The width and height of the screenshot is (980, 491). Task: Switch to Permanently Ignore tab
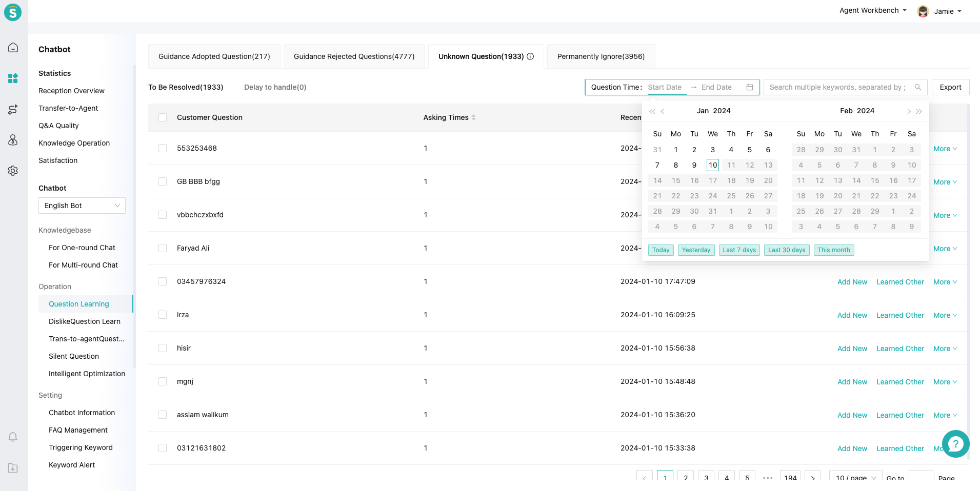(601, 56)
